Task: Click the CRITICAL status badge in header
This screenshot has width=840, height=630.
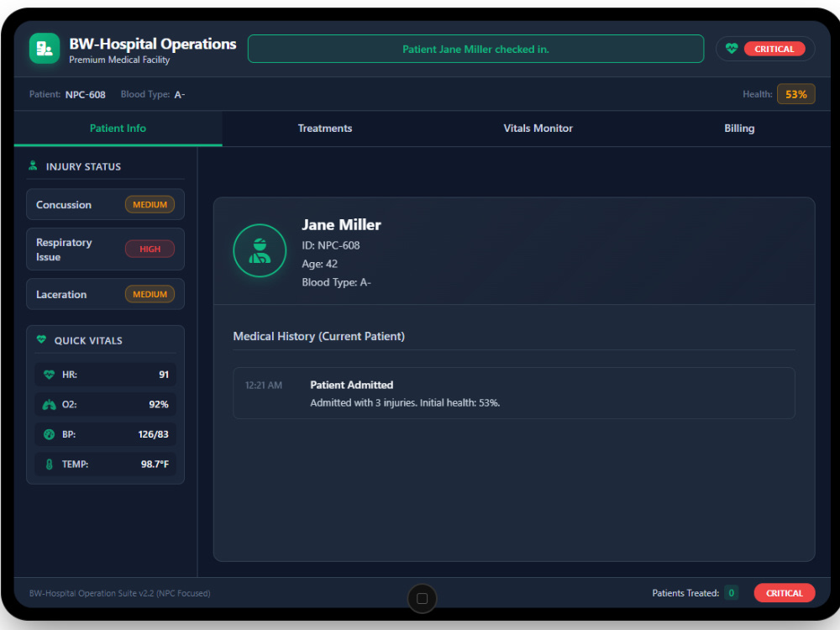Action: (774, 49)
